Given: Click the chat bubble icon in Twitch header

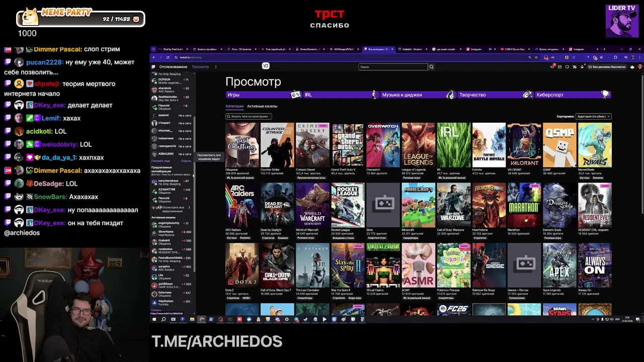Looking at the screenshot, I should click(x=567, y=67).
